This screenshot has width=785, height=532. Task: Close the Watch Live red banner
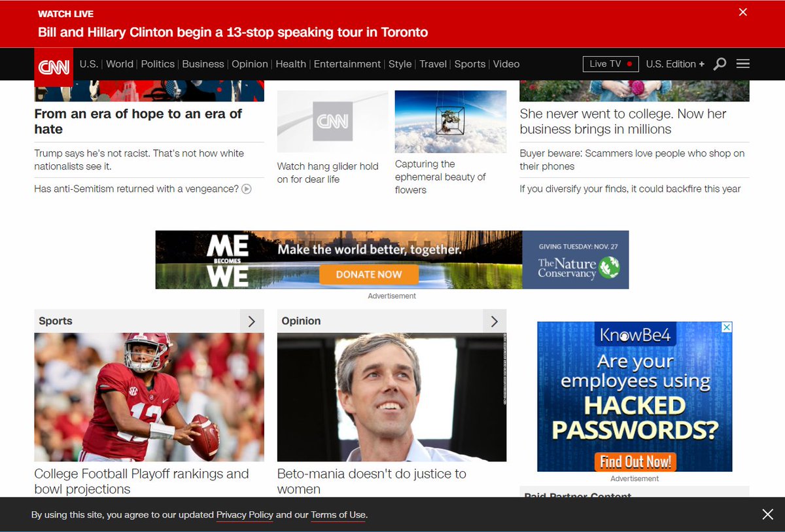tap(742, 12)
